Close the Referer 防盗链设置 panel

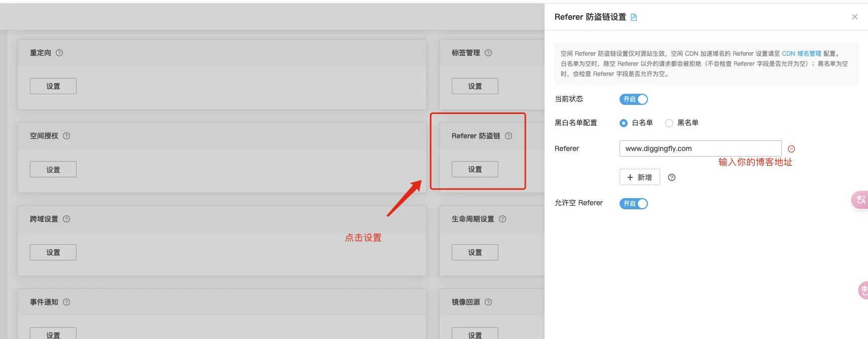point(855,17)
